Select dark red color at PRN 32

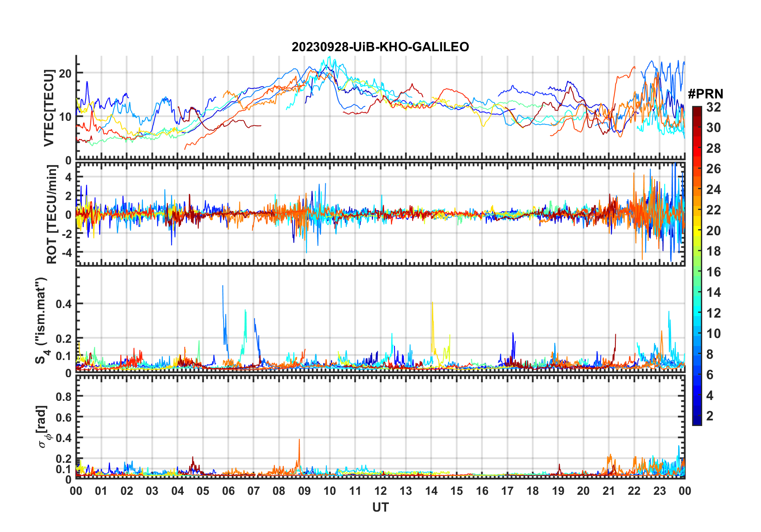pyautogui.click(x=697, y=109)
